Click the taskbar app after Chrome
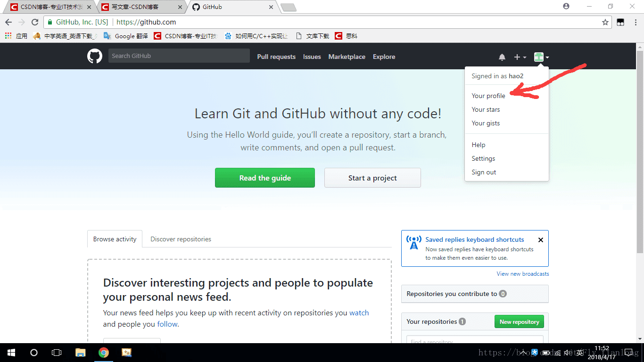644x362 pixels. (126, 353)
